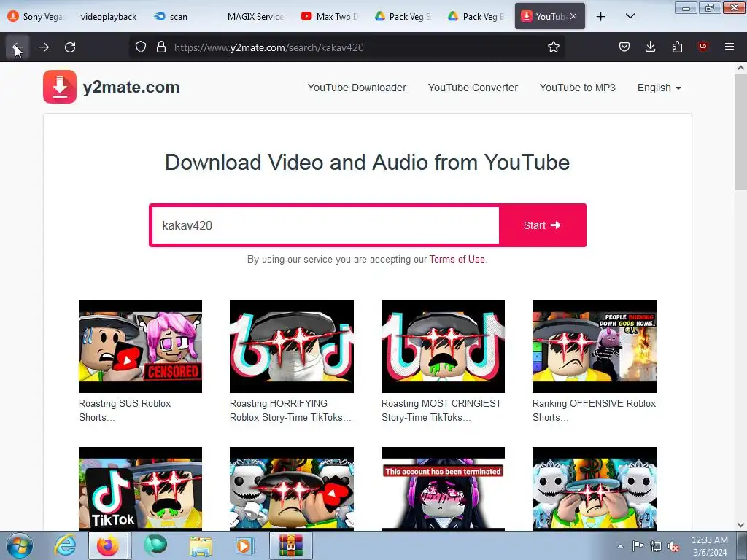
Task: Open the YouTube to MP3 nav link
Action: pyautogui.click(x=578, y=87)
